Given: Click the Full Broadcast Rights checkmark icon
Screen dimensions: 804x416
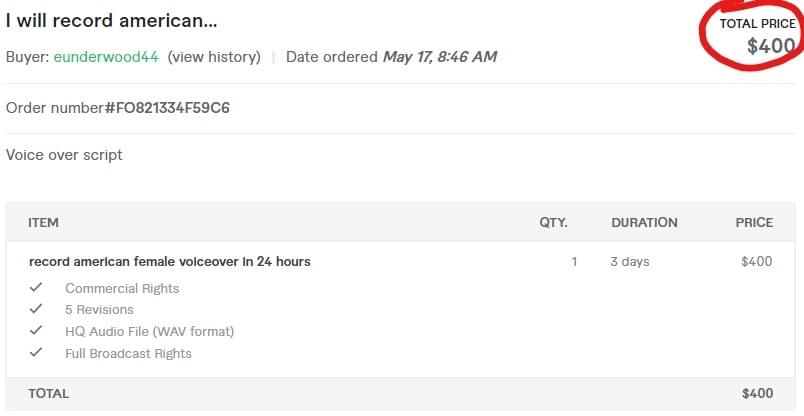Looking at the screenshot, I should coord(36,353).
